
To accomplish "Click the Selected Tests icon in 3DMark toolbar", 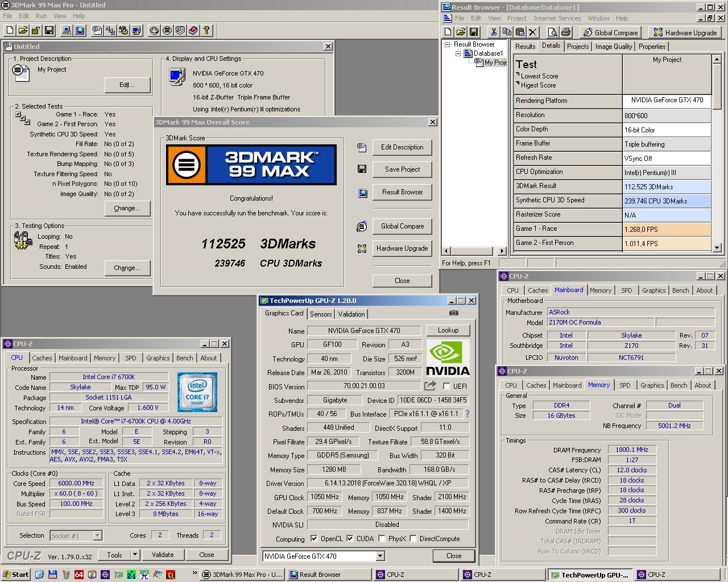I will tap(110, 30).
